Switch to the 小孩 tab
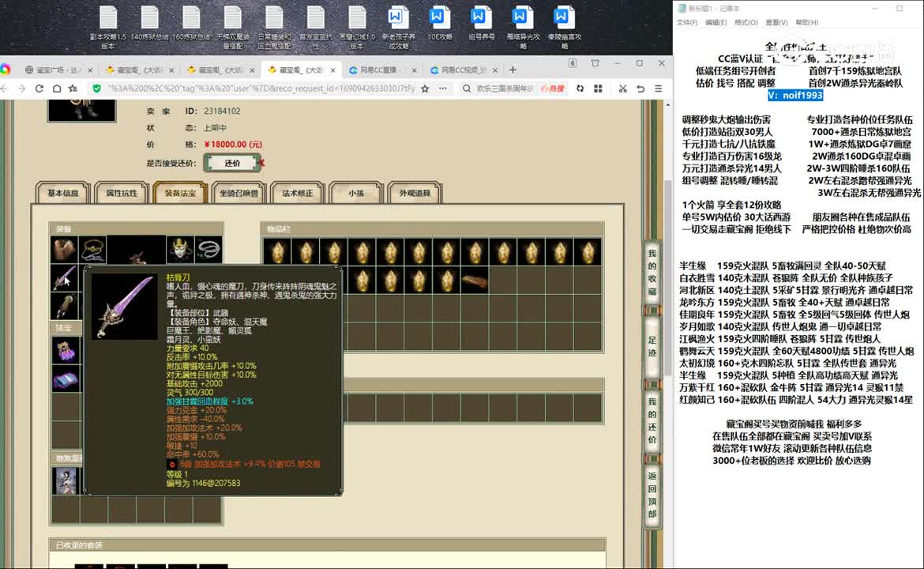Screen dimensions: 924x569 (356, 193)
